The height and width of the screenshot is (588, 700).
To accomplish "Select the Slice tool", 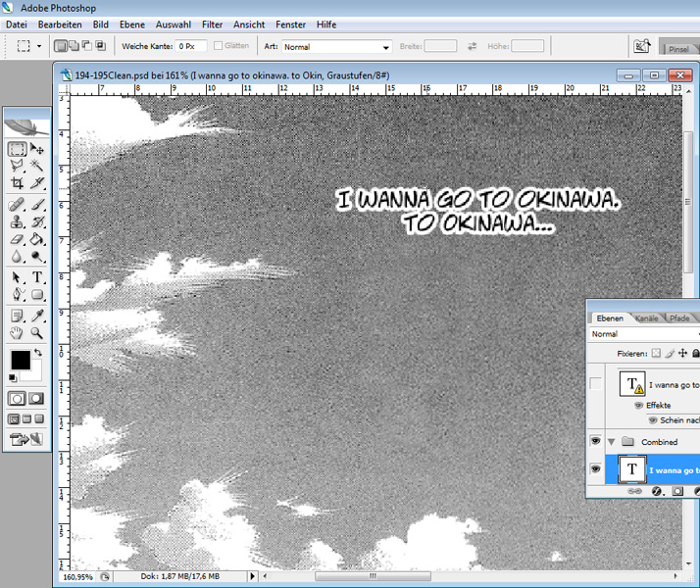I will click(x=37, y=182).
